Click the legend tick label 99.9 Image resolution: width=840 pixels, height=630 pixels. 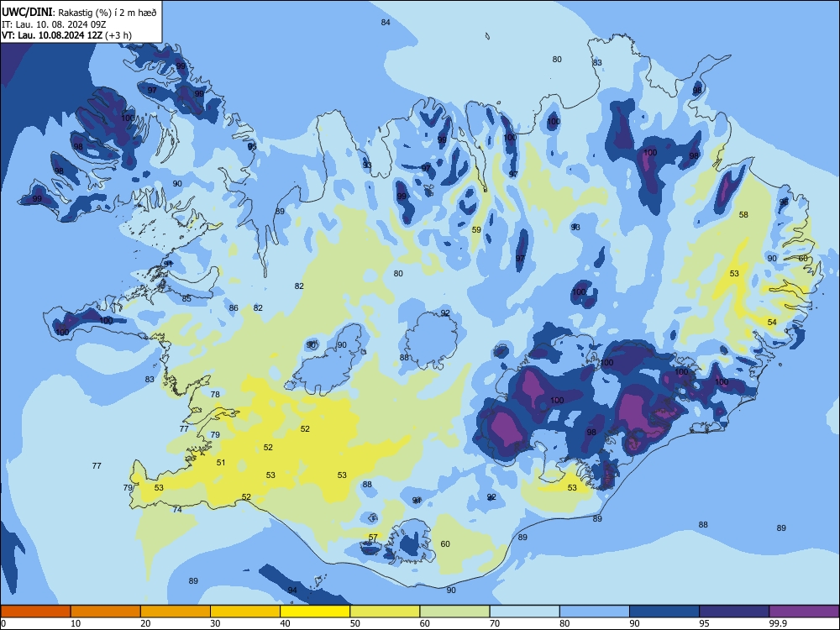[x=776, y=623]
